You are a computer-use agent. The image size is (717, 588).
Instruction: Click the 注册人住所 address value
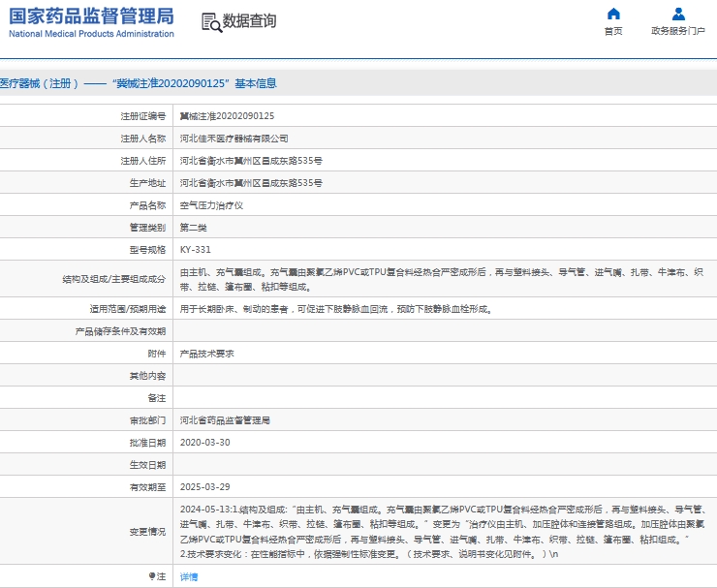click(251, 161)
